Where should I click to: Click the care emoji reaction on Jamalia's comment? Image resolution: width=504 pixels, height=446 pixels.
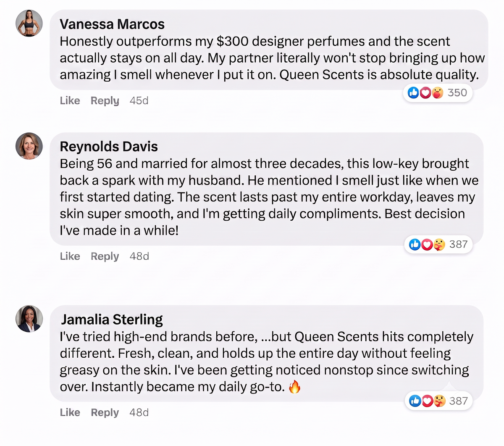point(439,401)
